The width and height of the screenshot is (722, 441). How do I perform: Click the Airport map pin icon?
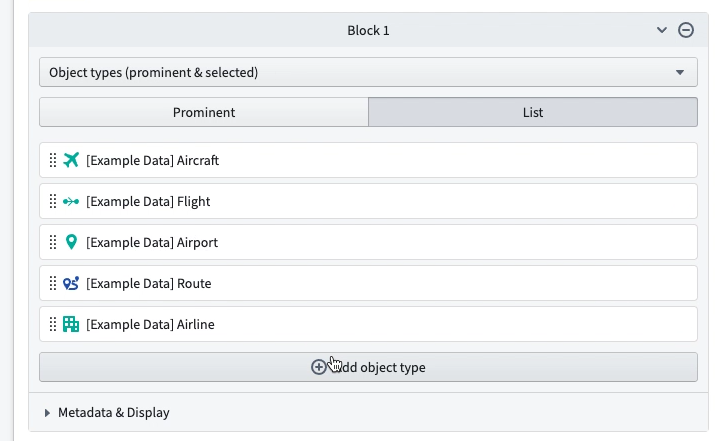(x=71, y=242)
